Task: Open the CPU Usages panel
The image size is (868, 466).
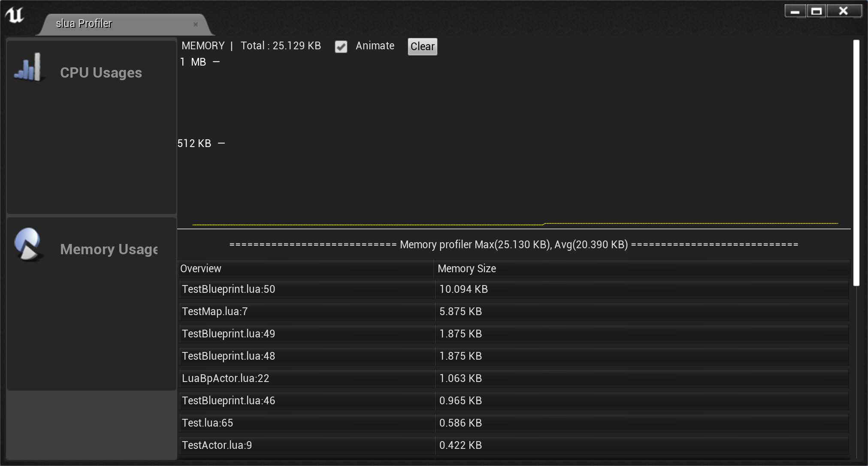Action: [100, 73]
